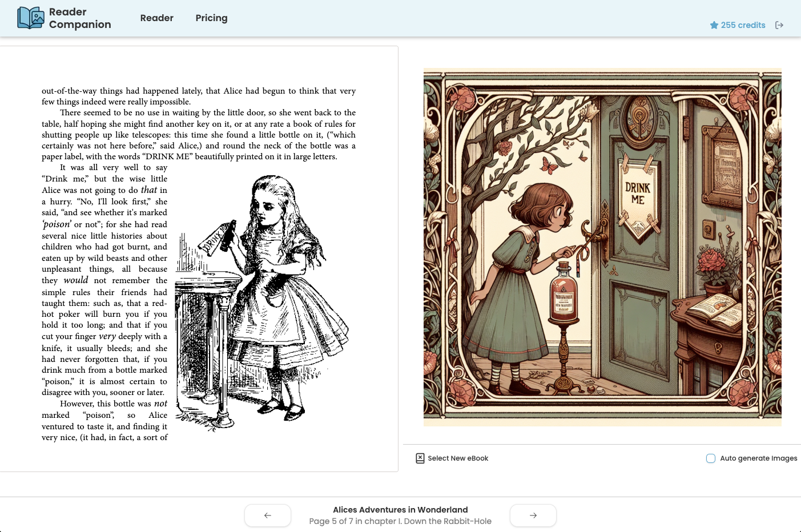Open the Reader menu item
This screenshot has height=532, width=801.
pos(157,18)
